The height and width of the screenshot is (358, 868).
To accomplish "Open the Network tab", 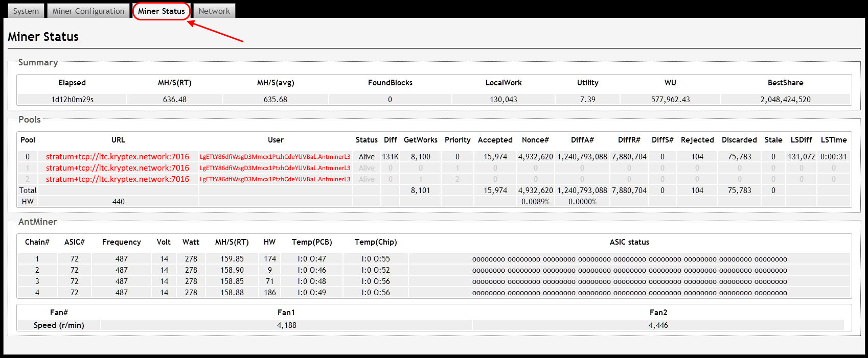I will coord(214,11).
